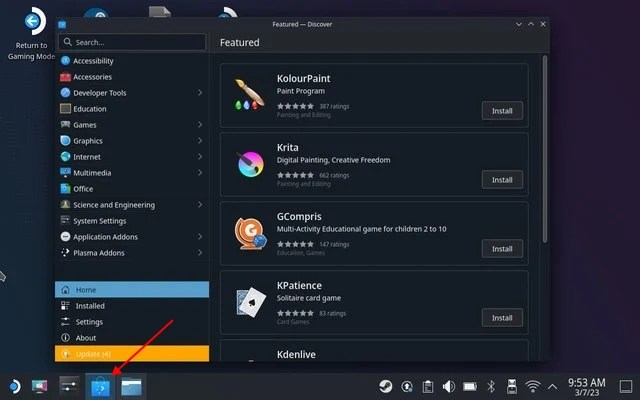The height and width of the screenshot is (400, 640).
Task: Open the Dolphin file manager taskbar icon
Action: tap(131, 387)
